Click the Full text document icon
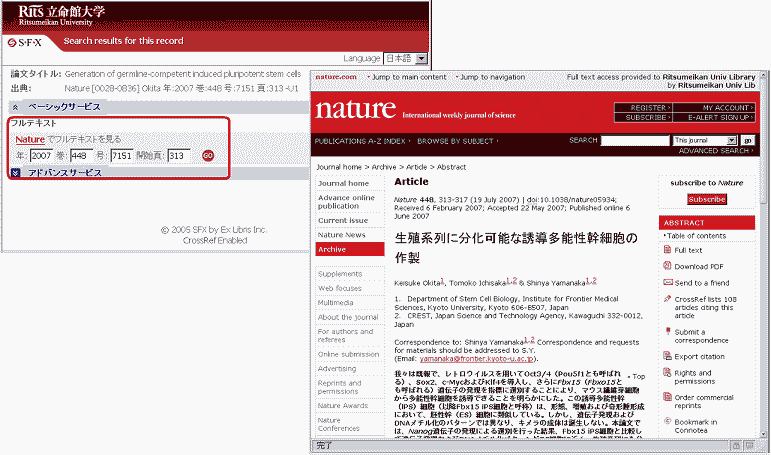The image size is (771, 455). click(x=667, y=249)
